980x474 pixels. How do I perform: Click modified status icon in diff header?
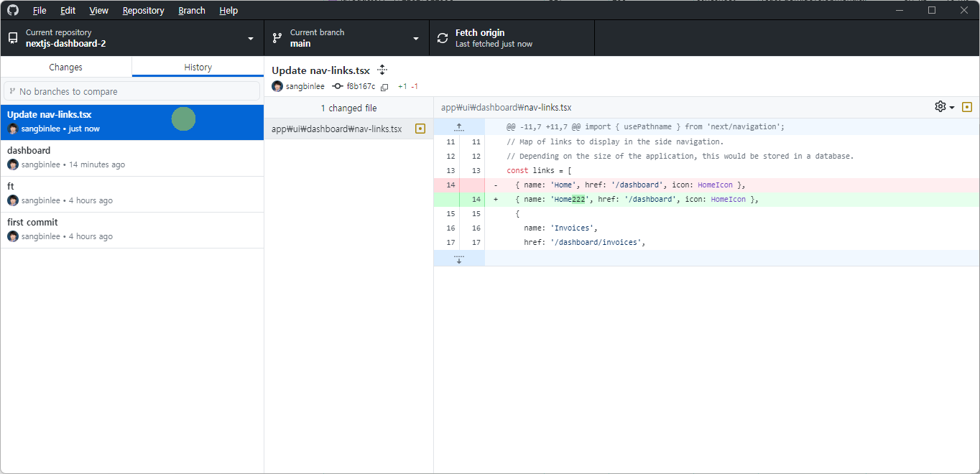[x=967, y=107]
